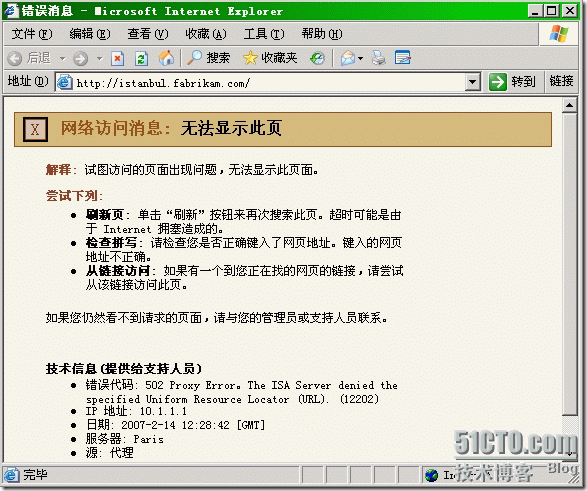Image resolution: width=587 pixels, height=491 pixels.
Task: Click the 日期 2007-2-14 line
Action: coord(175,425)
